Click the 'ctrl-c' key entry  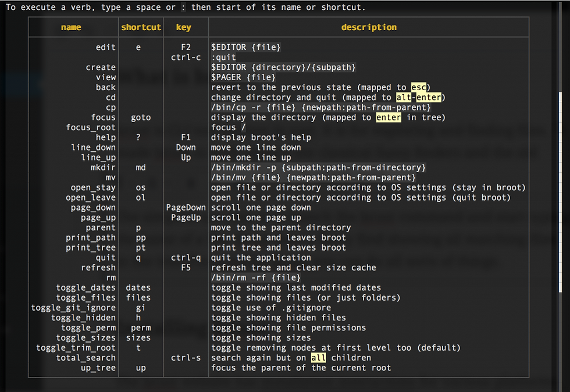(x=186, y=58)
